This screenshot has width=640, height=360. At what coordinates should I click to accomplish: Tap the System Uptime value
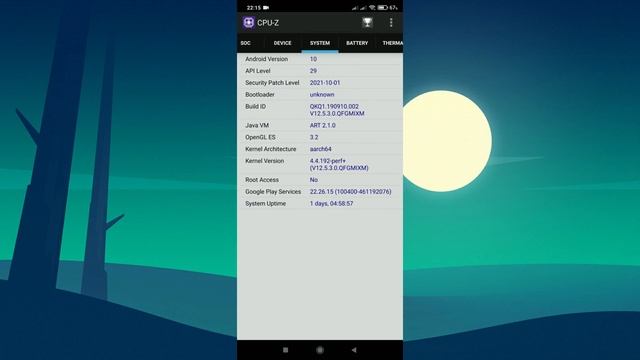click(331, 203)
